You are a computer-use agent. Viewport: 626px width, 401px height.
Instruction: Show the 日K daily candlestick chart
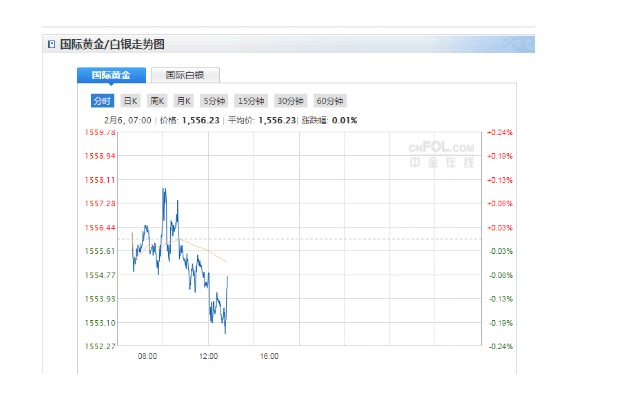click(x=130, y=101)
